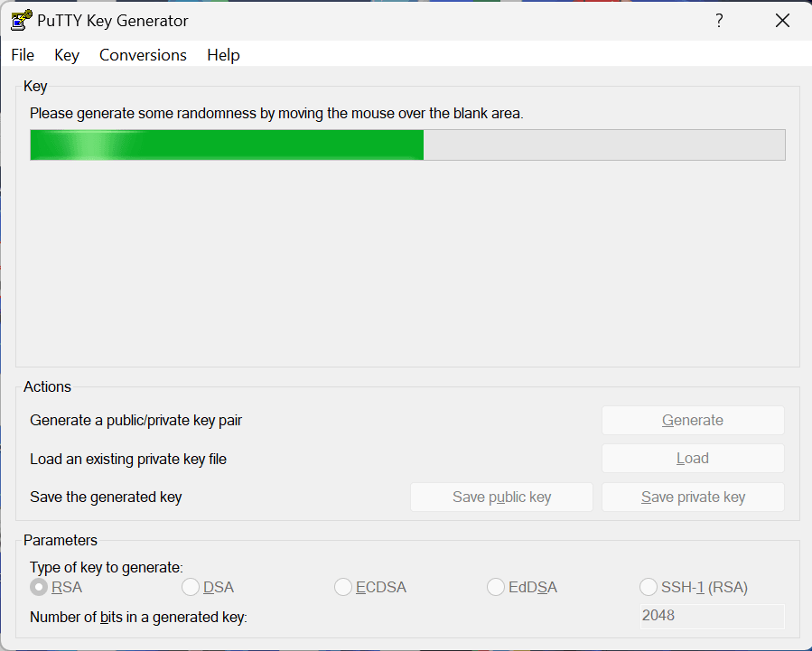Click the 'Actions' group heading
This screenshot has height=651, width=812.
tap(47, 387)
